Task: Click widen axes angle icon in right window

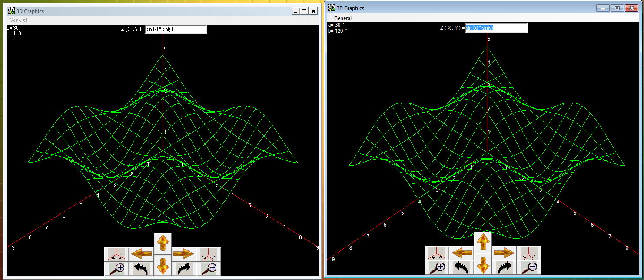Action: tap(437, 253)
